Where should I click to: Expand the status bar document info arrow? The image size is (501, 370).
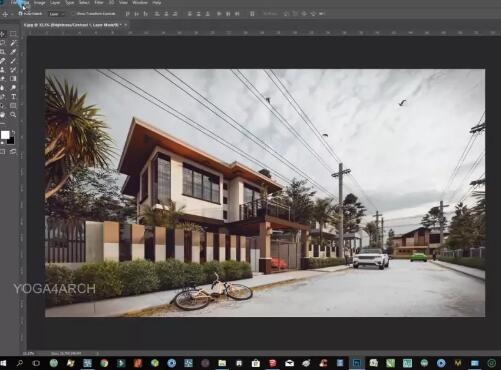tap(97, 353)
